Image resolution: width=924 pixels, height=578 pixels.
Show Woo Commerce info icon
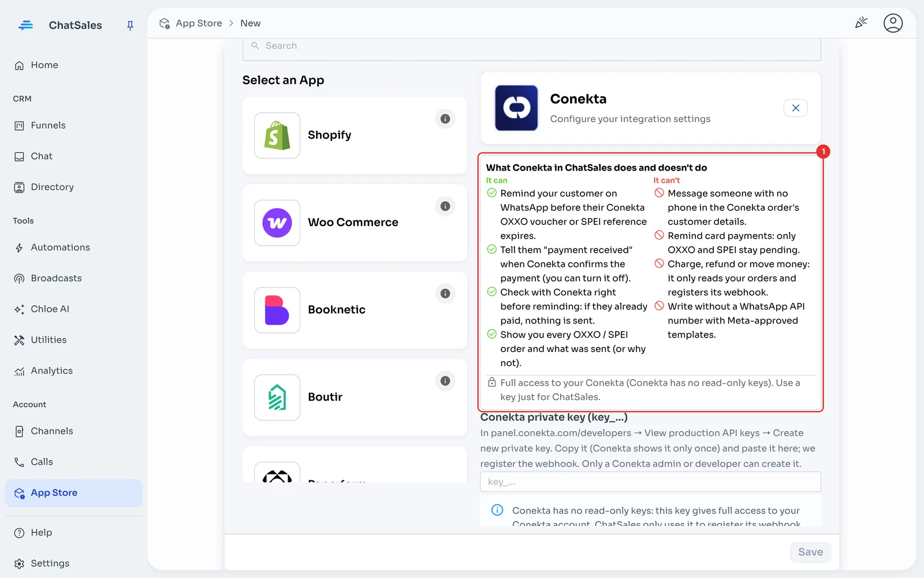(445, 206)
